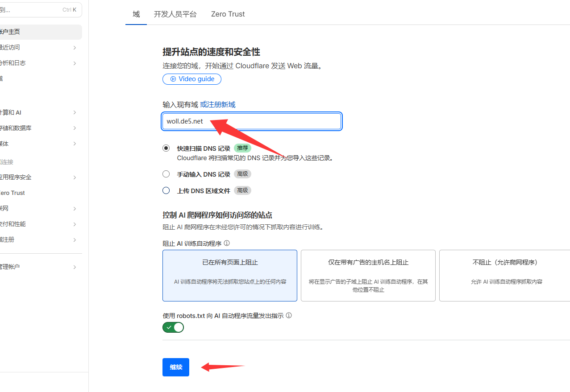This screenshot has width=570, height=392.
Task: Click info icon next to robots.txt label
Action: tap(289, 315)
